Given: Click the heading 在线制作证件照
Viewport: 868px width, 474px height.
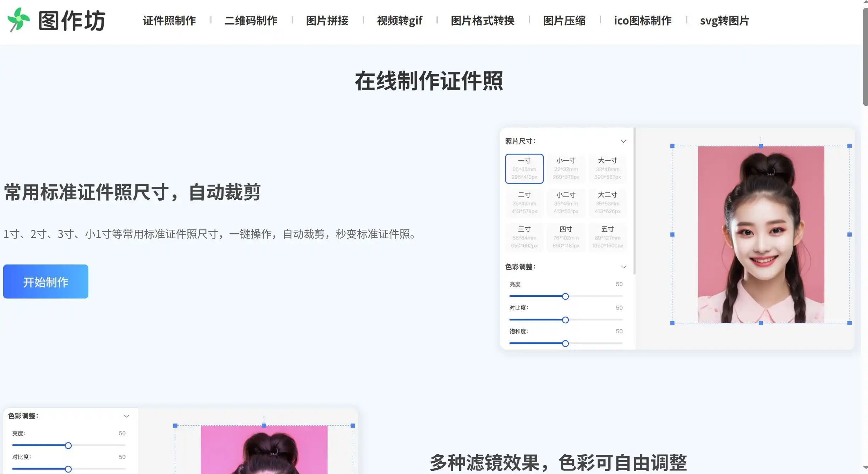Looking at the screenshot, I should click(x=429, y=81).
